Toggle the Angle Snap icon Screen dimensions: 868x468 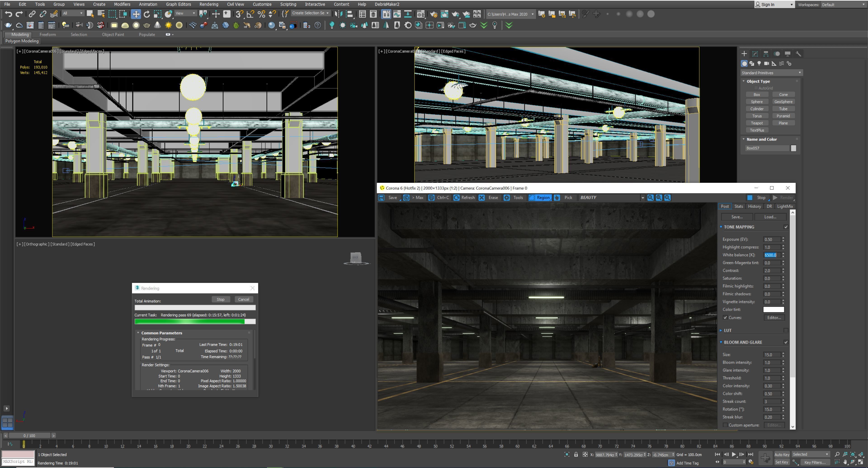[x=250, y=14]
